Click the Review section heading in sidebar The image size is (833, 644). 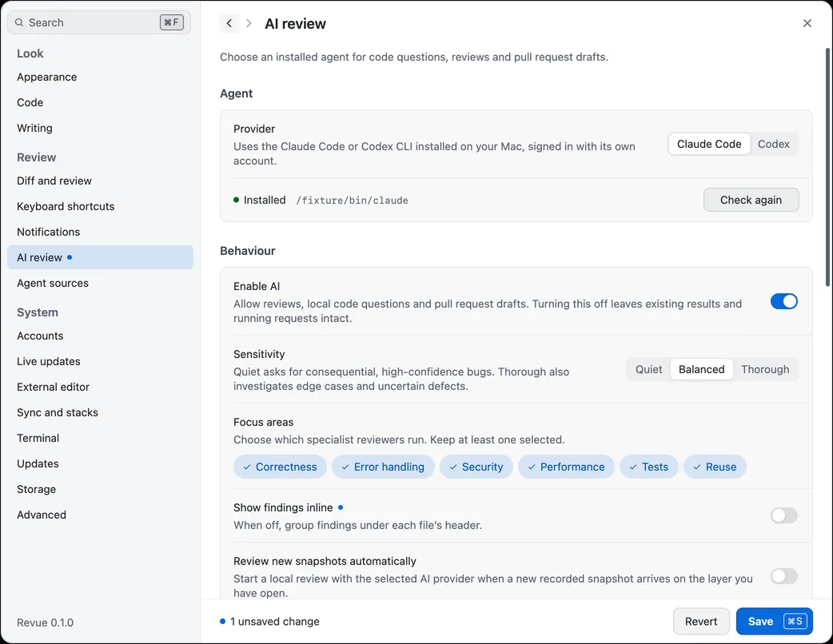tap(36, 157)
